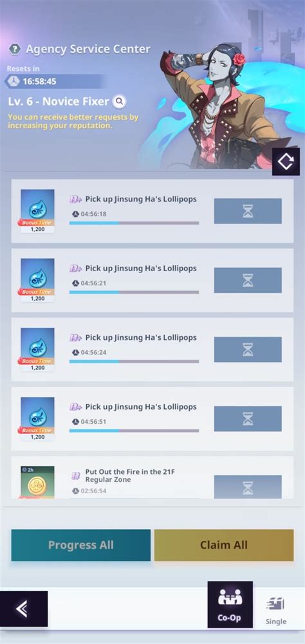This screenshot has width=305, height=644.
Task: Tap the hourglass button of first lollipop request
Action: pos(248,211)
